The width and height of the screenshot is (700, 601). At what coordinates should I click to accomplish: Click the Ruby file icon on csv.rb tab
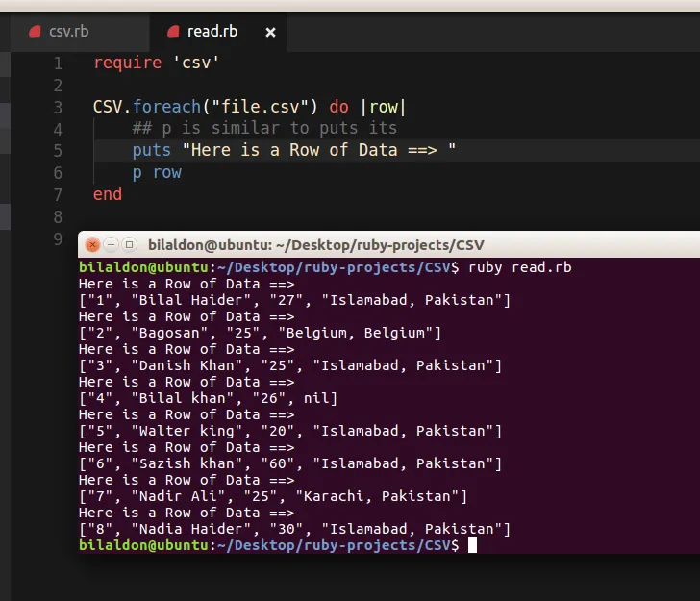(x=35, y=32)
